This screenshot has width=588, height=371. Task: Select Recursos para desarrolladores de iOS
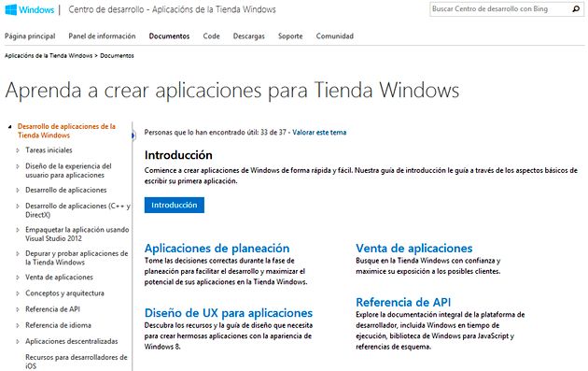tap(77, 362)
